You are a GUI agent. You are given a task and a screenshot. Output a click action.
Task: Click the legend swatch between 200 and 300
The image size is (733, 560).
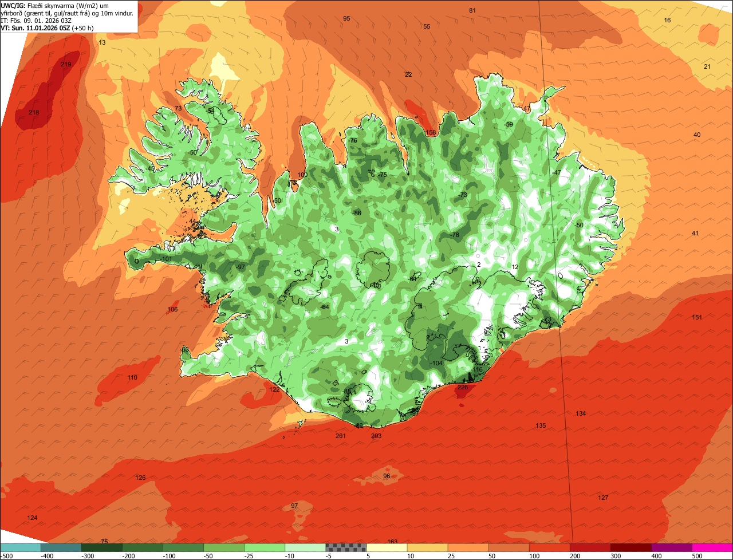pyautogui.click(x=590, y=547)
